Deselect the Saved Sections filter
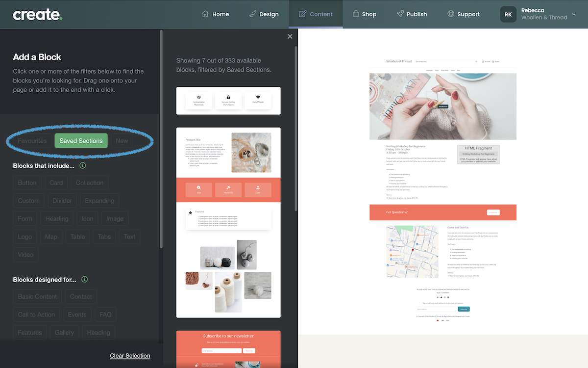 [x=81, y=141]
